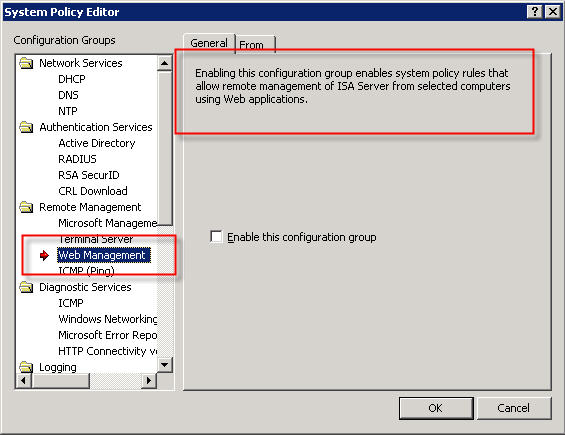The height and width of the screenshot is (435, 565).
Task: Select DNS in configuration groups
Action: (68, 95)
